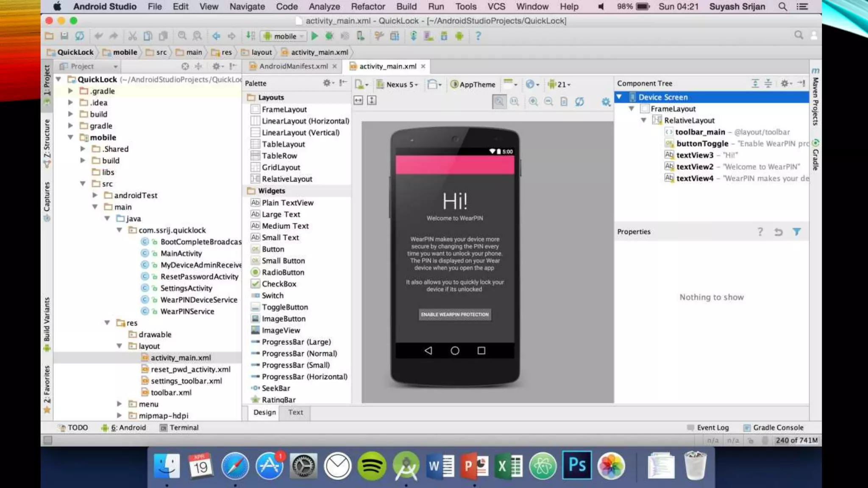Click the green Run app play icon

(x=314, y=36)
